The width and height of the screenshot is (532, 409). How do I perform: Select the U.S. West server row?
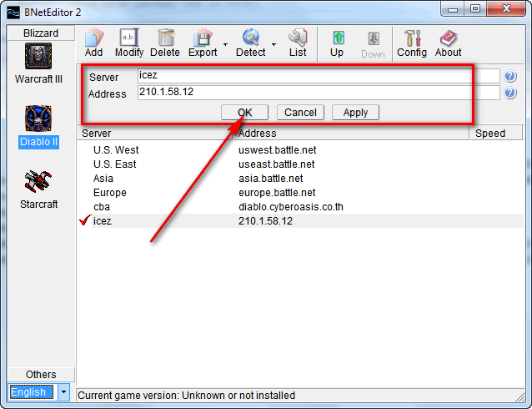[300, 149]
